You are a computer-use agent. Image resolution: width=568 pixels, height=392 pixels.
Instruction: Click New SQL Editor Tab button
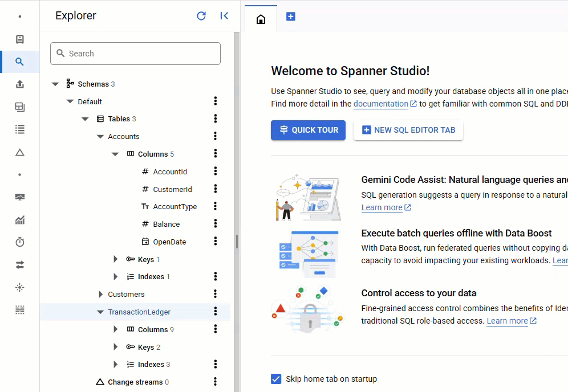(x=408, y=130)
